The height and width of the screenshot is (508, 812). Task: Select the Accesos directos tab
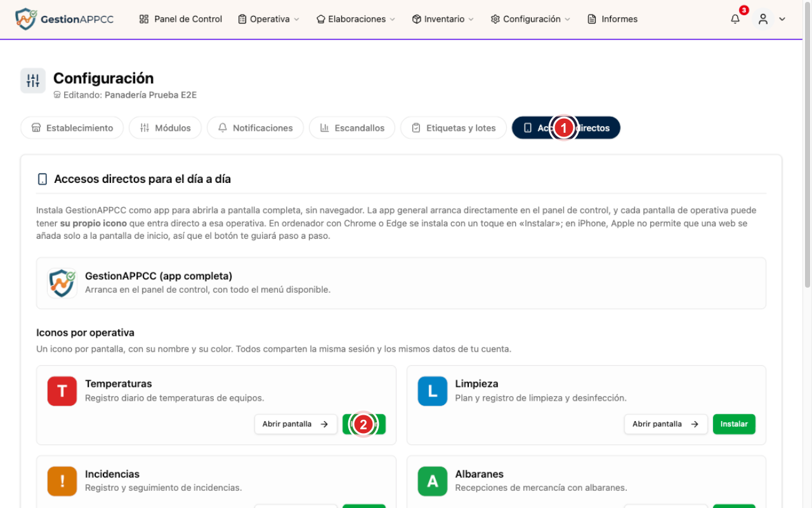566,128
